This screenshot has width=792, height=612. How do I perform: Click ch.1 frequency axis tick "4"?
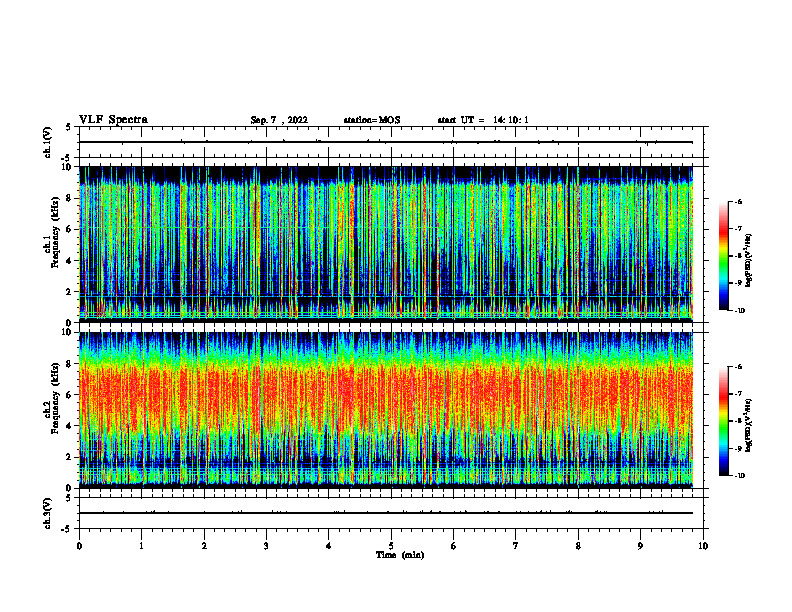70,261
